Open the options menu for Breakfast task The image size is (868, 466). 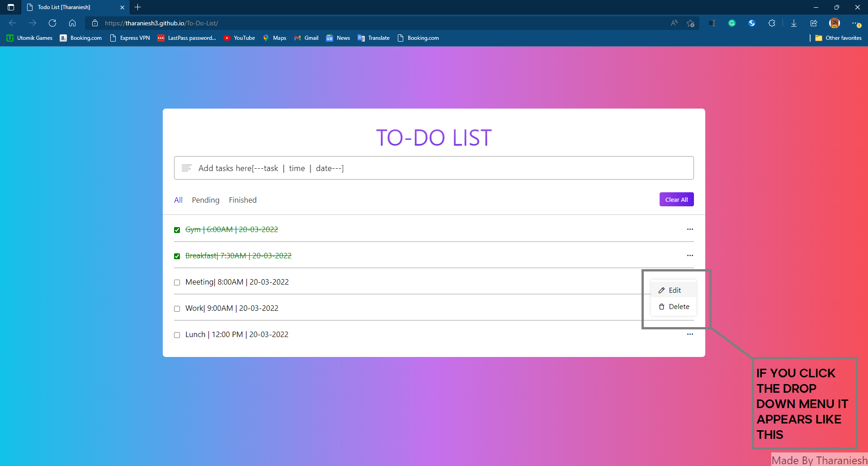pos(690,256)
